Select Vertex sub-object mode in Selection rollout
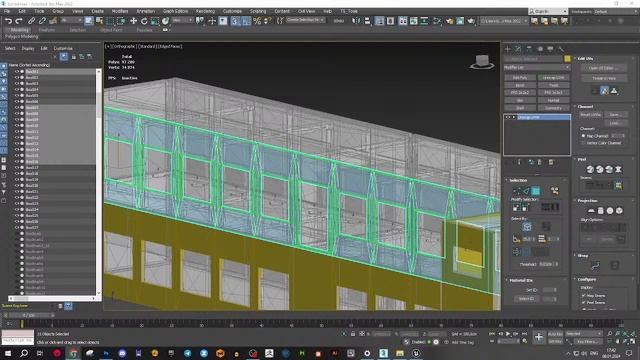Screen dimensions: 640x360 (x=517, y=191)
